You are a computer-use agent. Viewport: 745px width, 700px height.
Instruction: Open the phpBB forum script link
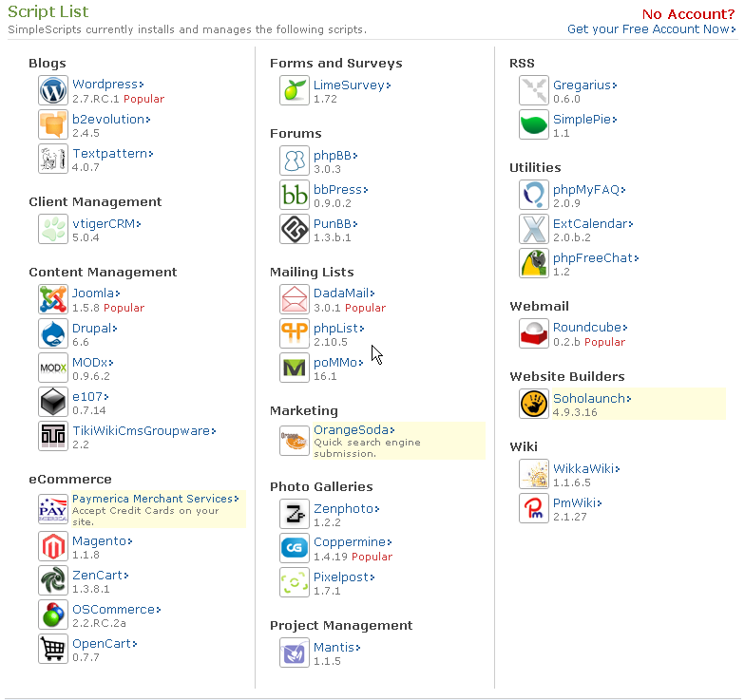click(x=335, y=156)
